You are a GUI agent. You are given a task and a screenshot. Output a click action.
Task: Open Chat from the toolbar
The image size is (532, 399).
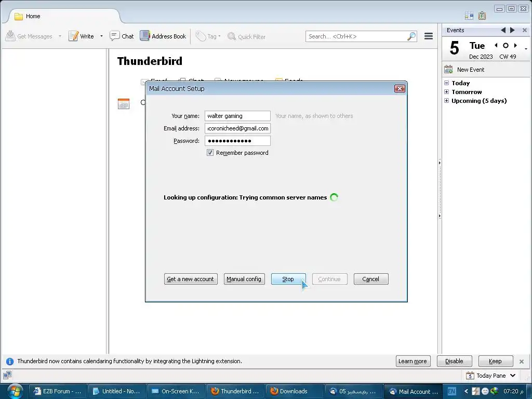tap(122, 36)
